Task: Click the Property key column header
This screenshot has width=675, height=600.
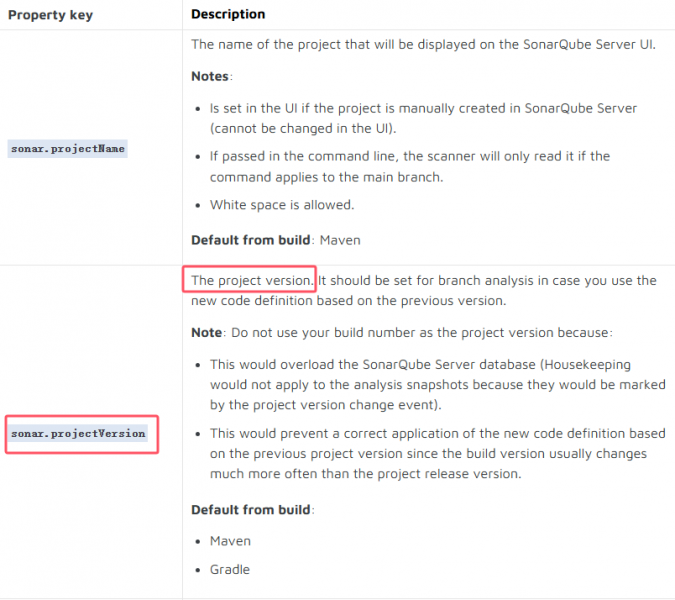Action: coord(50,15)
